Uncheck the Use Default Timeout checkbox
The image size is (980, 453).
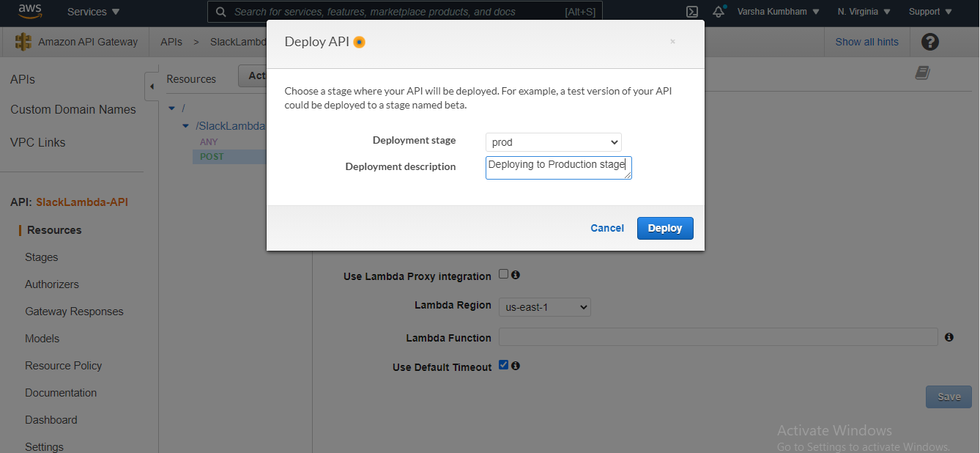point(503,364)
